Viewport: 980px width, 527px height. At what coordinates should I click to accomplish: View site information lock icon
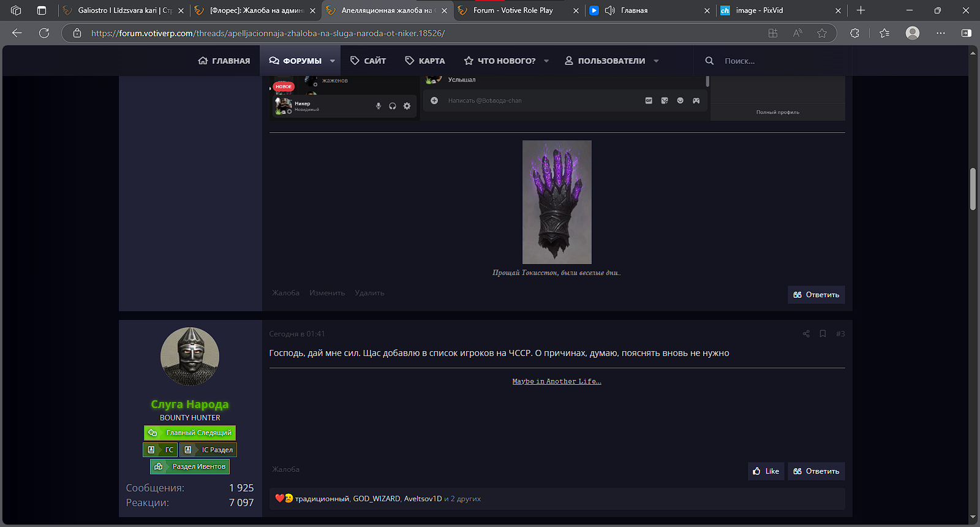(x=77, y=33)
